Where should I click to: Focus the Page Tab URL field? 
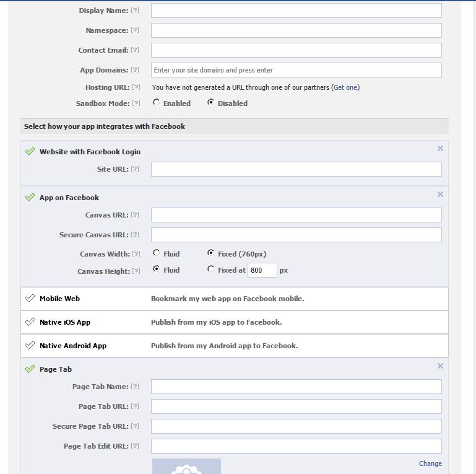[x=296, y=406]
